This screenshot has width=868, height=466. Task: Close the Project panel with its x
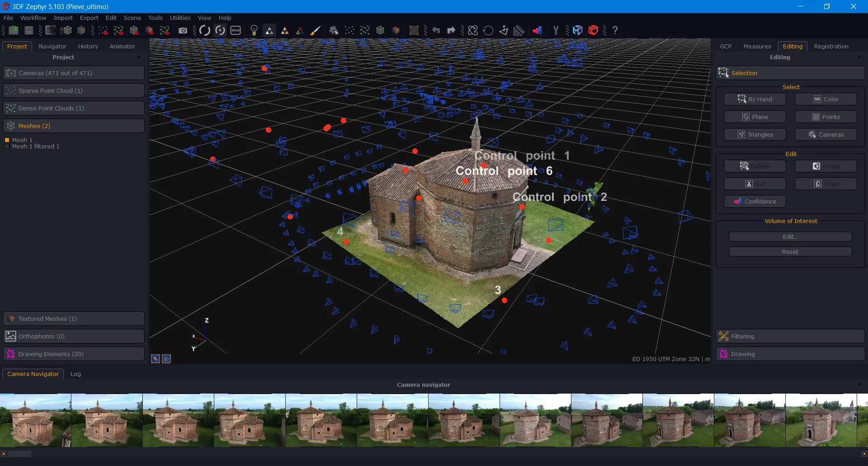click(139, 57)
